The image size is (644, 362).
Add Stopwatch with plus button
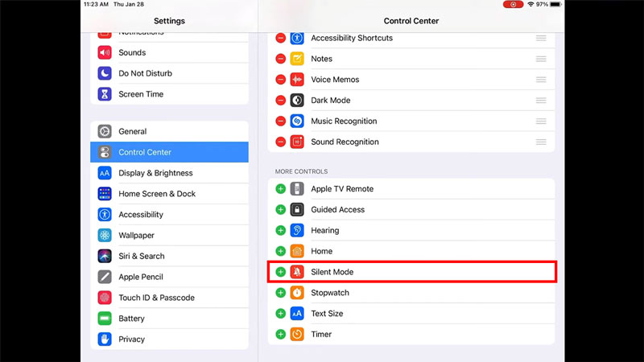280,293
